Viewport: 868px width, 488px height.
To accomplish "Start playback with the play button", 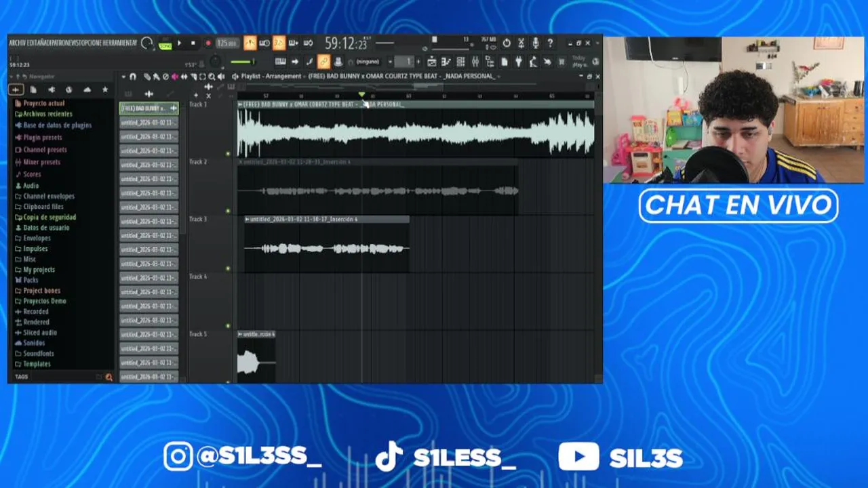I will pos(179,43).
